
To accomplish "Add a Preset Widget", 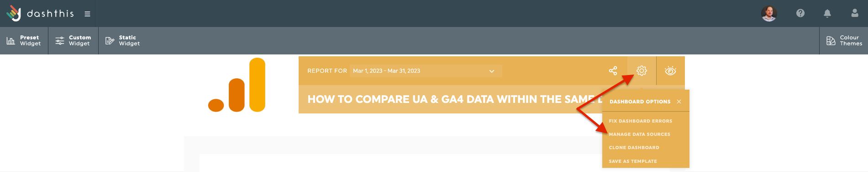I will pos(24,41).
